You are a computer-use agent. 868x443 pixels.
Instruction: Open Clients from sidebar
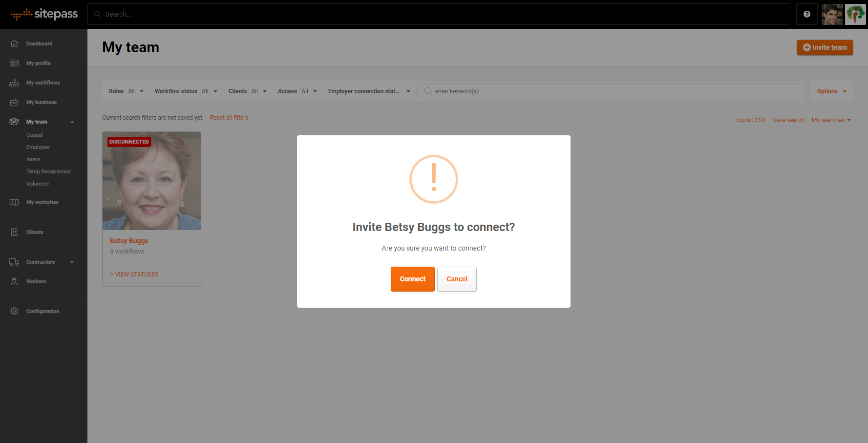coord(35,232)
